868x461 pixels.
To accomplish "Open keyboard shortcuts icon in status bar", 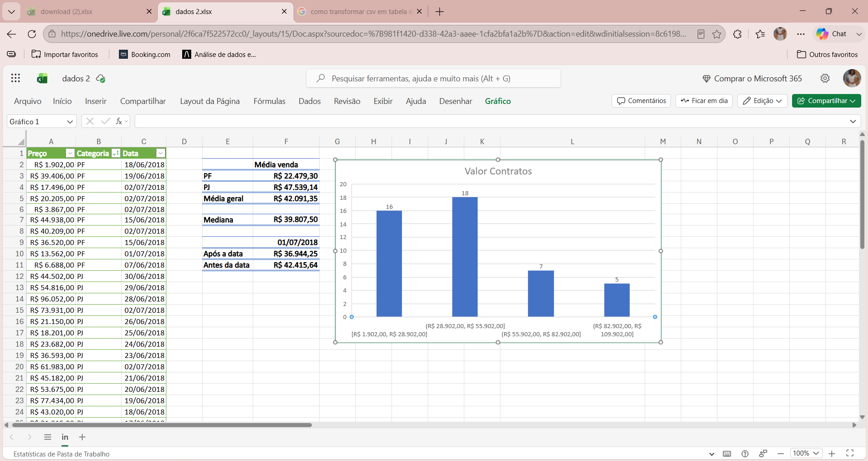I will (x=727, y=454).
